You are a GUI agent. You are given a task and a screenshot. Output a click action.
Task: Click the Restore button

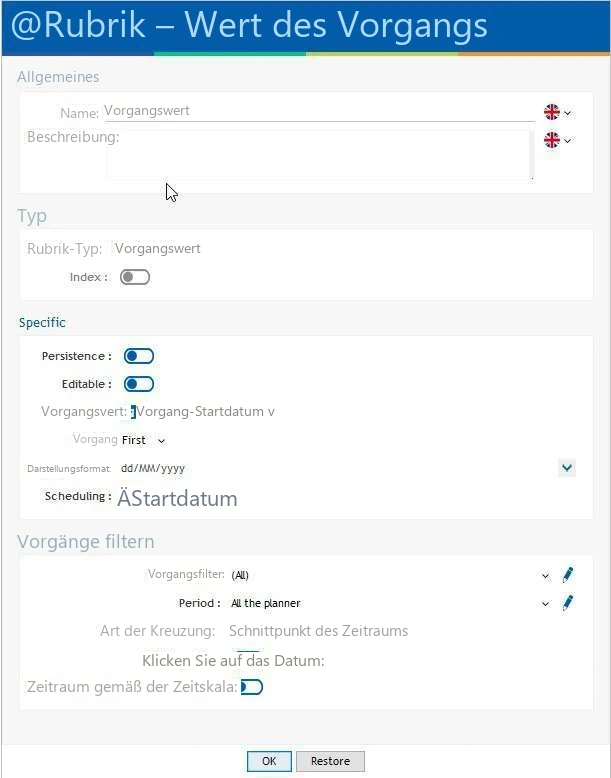click(331, 761)
